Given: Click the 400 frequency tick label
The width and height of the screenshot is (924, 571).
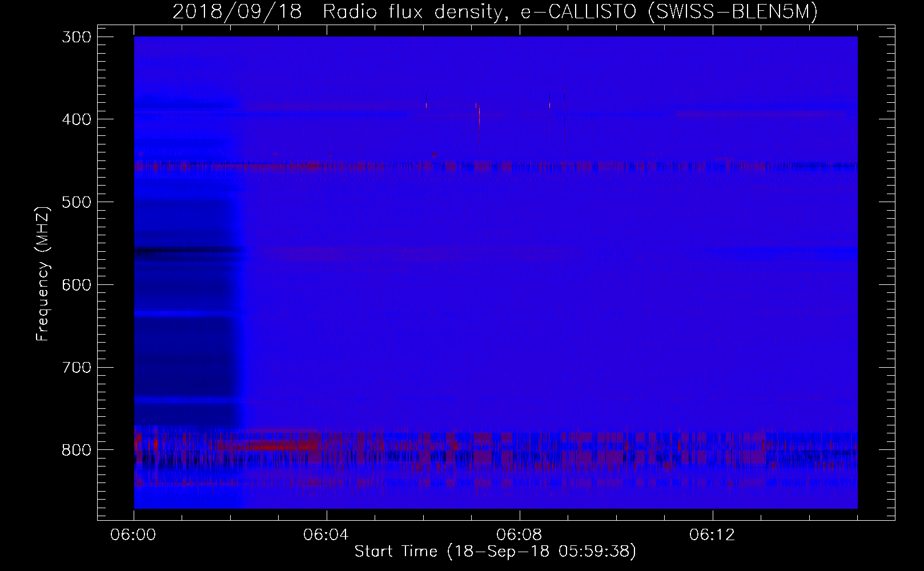Looking at the screenshot, I should point(75,119).
